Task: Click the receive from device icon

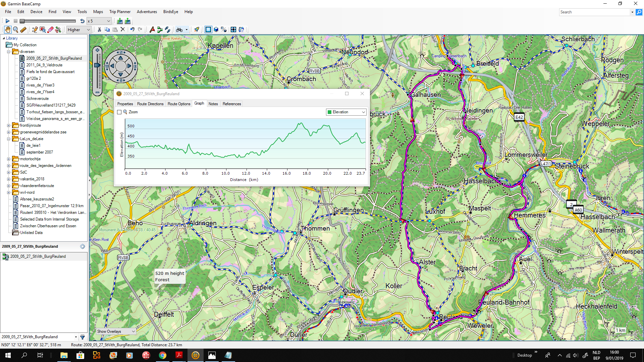Action: [120, 21]
